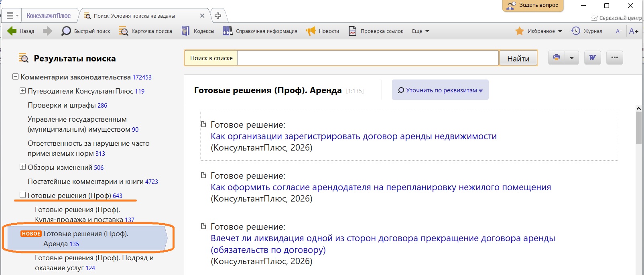This screenshot has width=644, height=275.
Task: Click the Обзоры изменений 506 label
Action: click(x=65, y=167)
